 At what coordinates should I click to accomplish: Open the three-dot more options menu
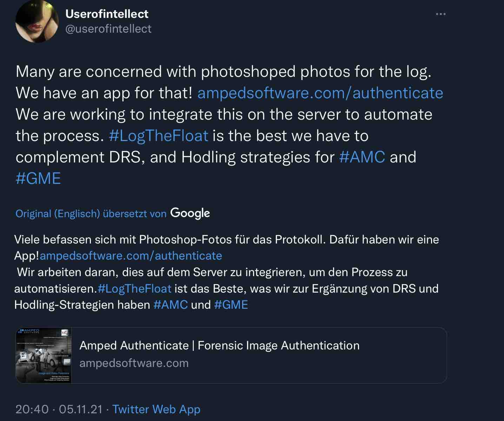coord(440,14)
